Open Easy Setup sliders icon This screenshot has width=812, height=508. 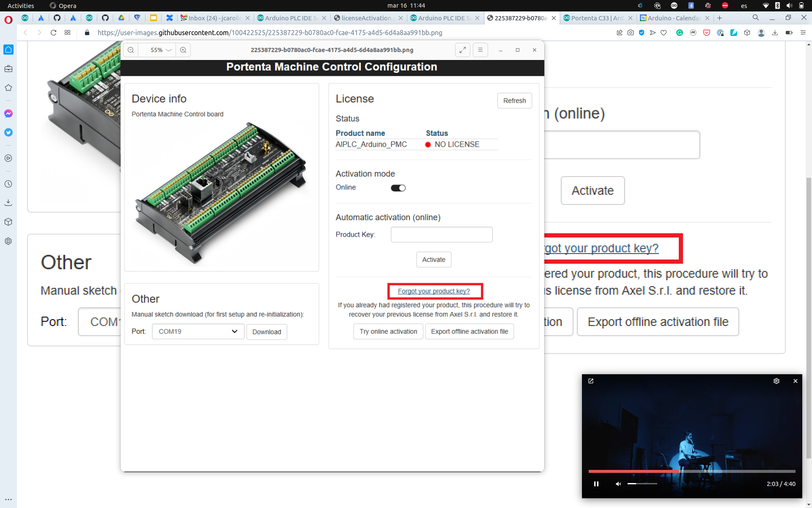pyautogui.click(x=803, y=33)
